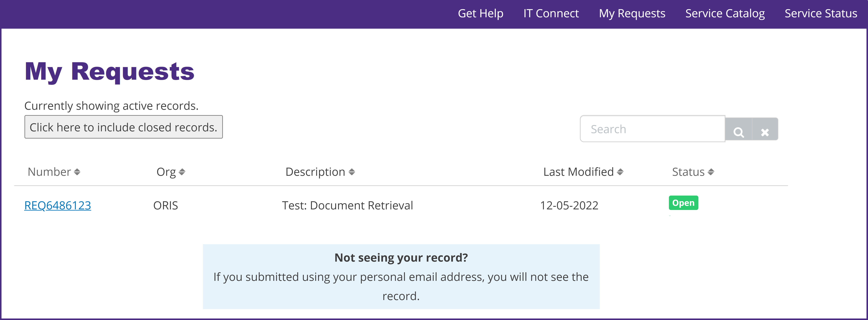Open Service Catalog menu item

click(725, 14)
